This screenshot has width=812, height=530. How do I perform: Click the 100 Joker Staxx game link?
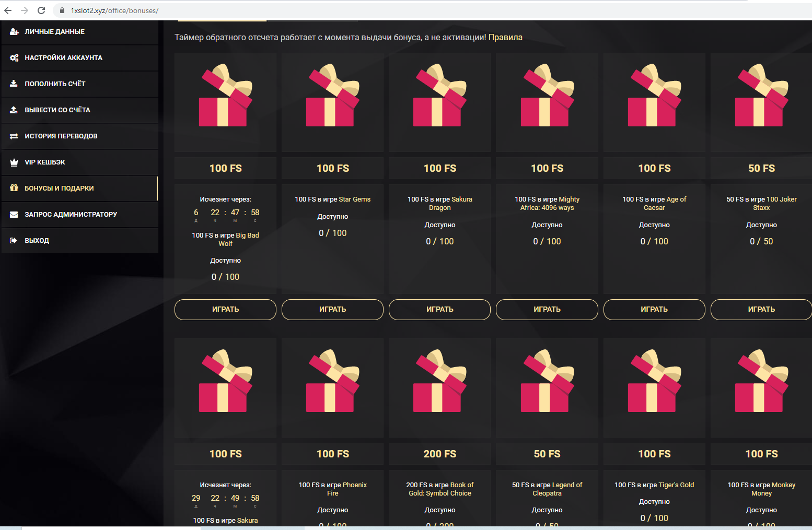775,204
